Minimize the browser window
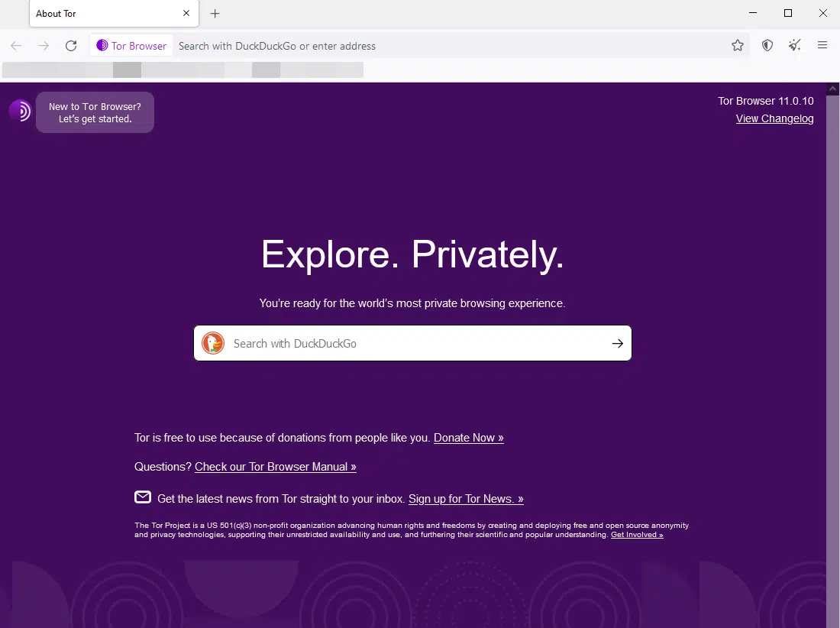The image size is (840, 628). coord(753,13)
